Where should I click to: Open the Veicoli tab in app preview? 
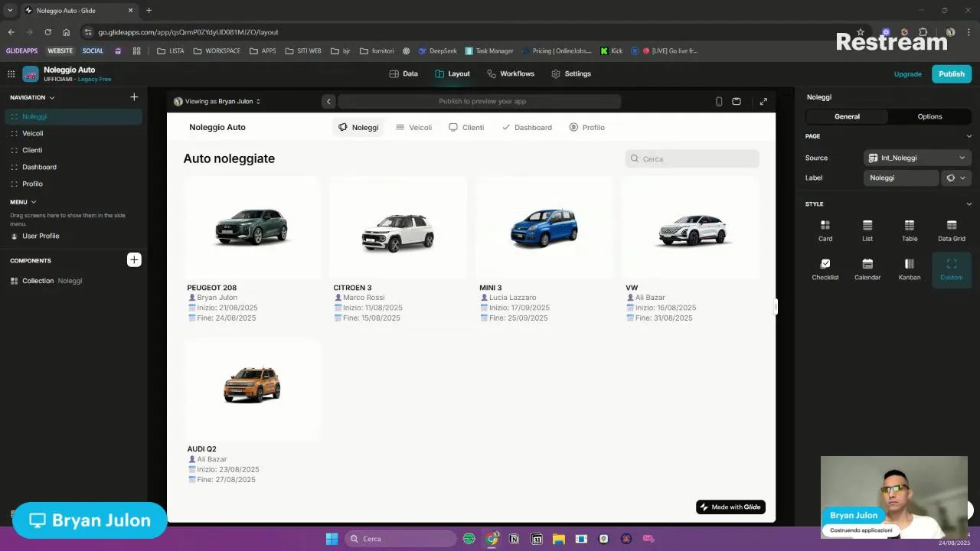click(x=414, y=127)
